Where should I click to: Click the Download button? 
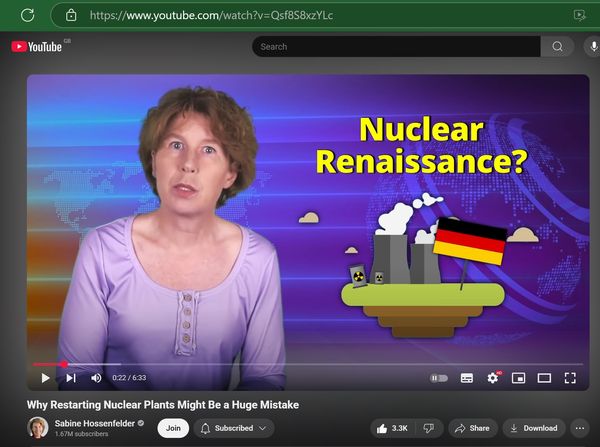[x=534, y=428]
